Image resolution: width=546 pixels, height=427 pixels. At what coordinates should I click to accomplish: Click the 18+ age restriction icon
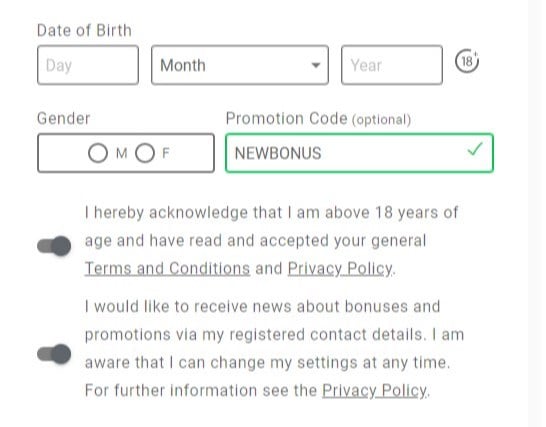pos(467,61)
